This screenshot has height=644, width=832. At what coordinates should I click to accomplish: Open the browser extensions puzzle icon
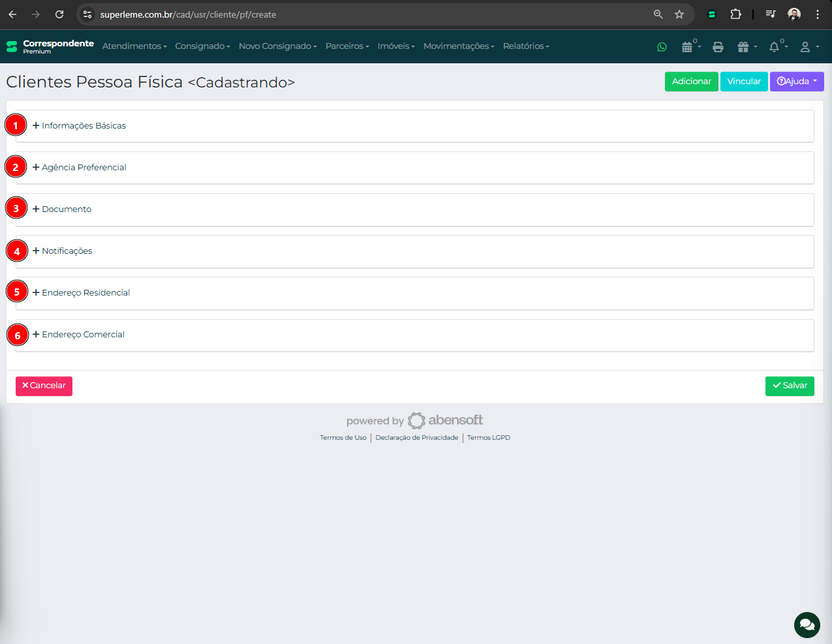click(x=735, y=14)
